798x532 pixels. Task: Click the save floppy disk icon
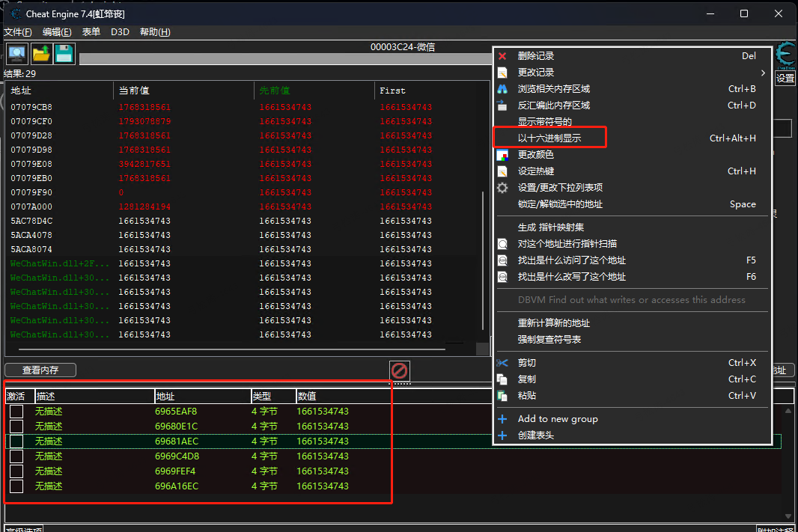tap(64, 53)
